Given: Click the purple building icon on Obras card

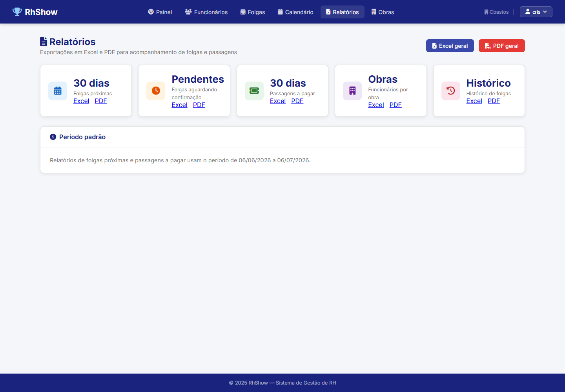Looking at the screenshot, I should [352, 91].
